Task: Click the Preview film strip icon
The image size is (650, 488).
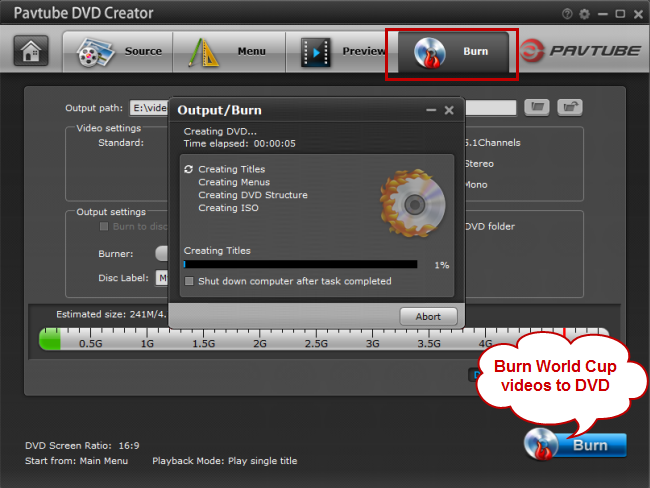Action: pos(315,52)
